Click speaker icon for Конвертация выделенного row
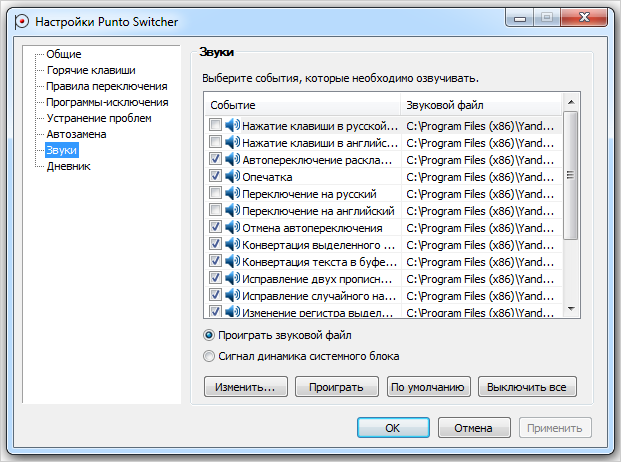621x462 pixels. coord(233,244)
